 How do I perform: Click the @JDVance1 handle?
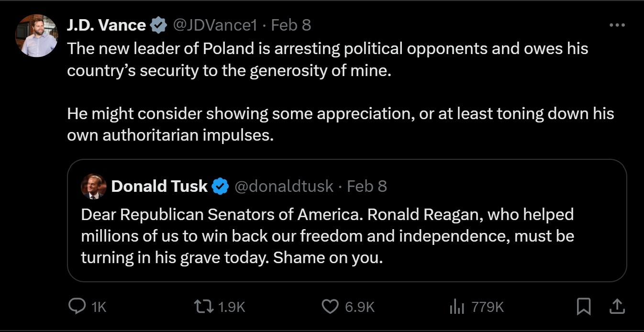[x=215, y=25]
